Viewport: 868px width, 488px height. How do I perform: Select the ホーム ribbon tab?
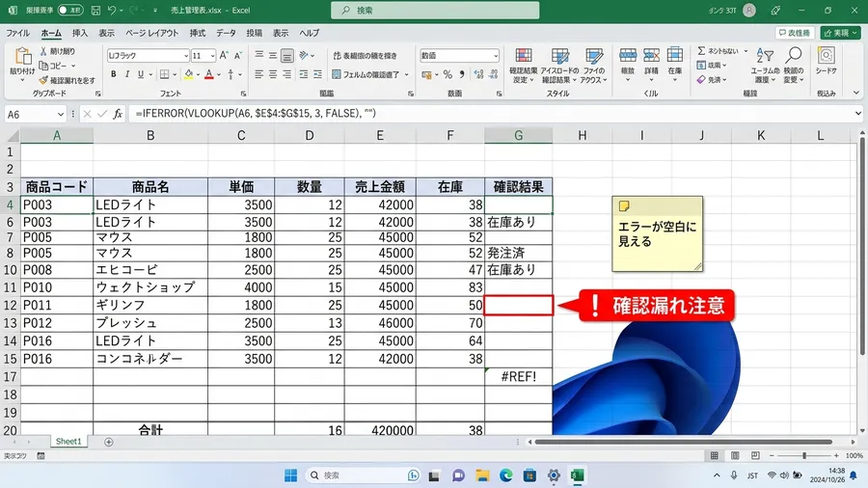point(51,33)
